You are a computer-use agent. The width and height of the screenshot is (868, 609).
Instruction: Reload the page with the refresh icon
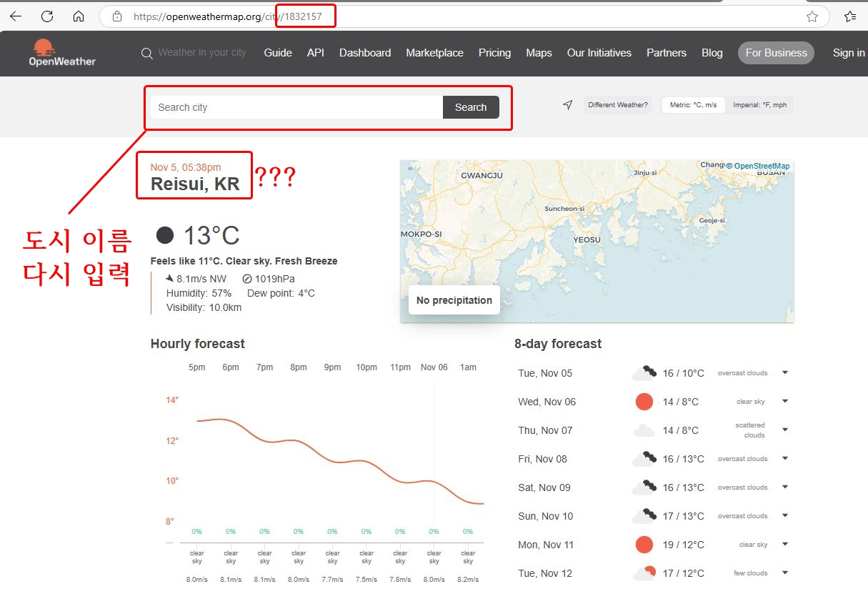[47, 16]
